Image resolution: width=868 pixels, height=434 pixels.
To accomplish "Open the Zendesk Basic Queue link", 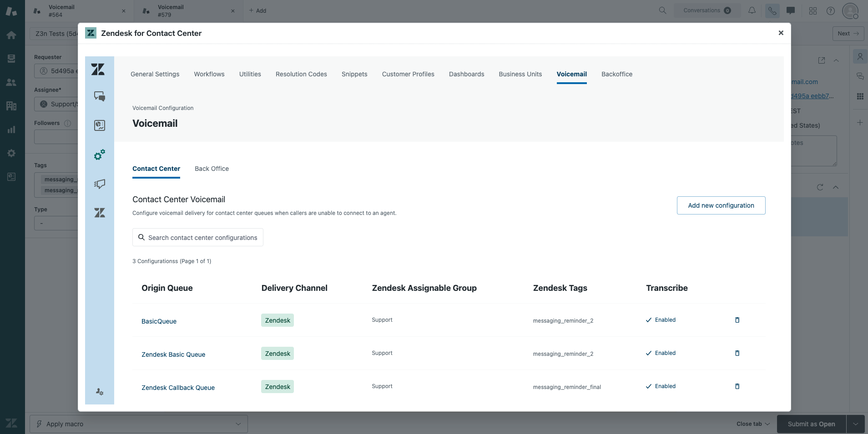I will (173, 354).
